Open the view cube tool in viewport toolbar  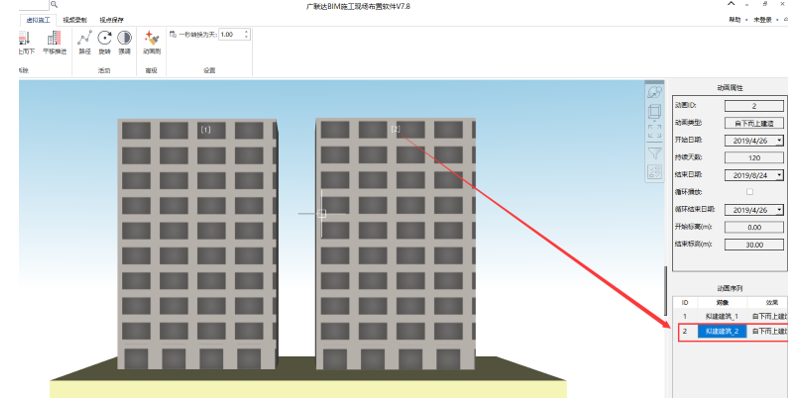(x=654, y=112)
